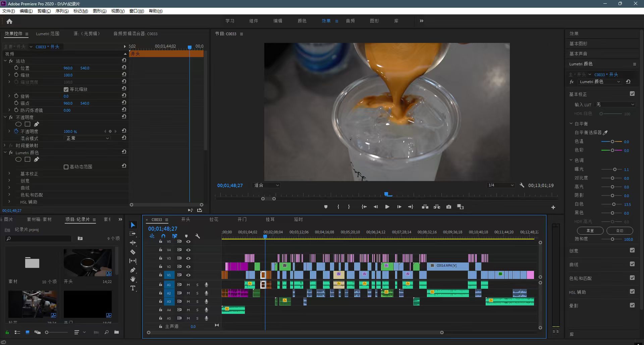Select the Slip tool
644x345 pixels.
[133, 261]
